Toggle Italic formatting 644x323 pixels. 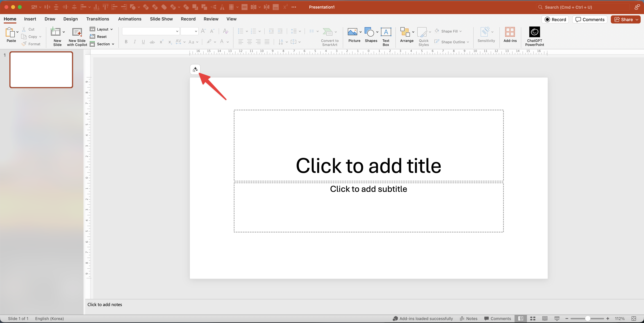click(135, 42)
